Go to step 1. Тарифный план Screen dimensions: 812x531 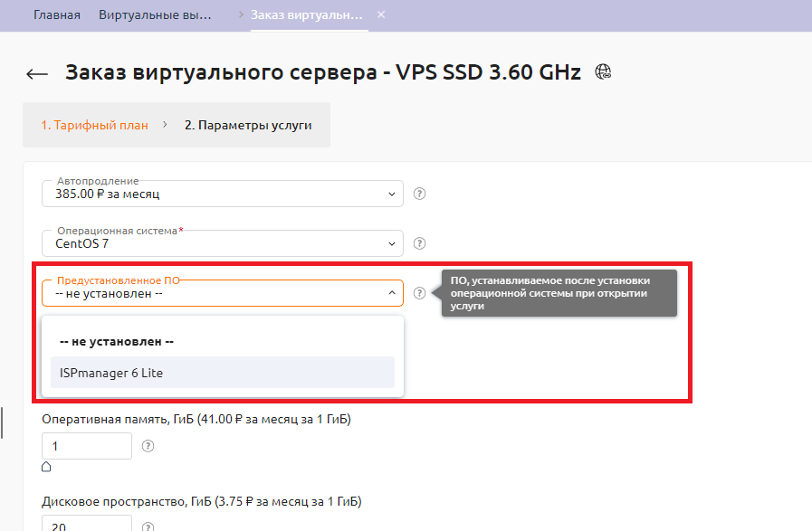pyautogui.click(x=94, y=126)
